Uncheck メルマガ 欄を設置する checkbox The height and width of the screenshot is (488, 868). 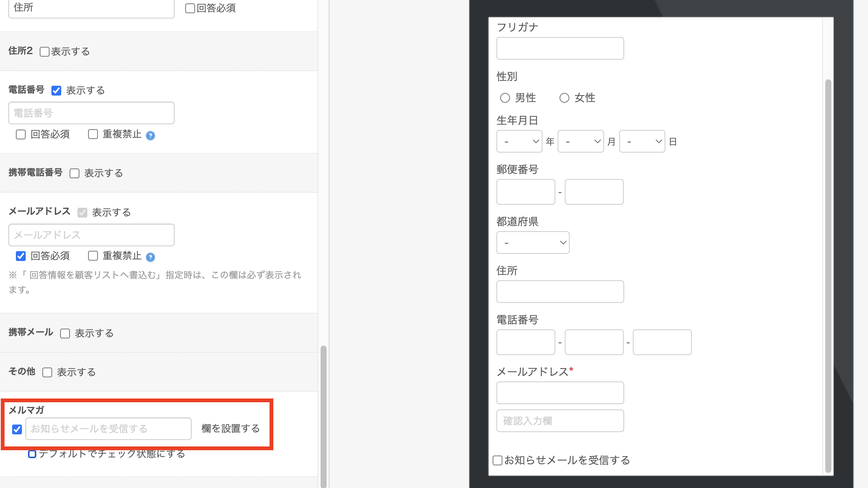pyautogui.click(x=17, y=429)
